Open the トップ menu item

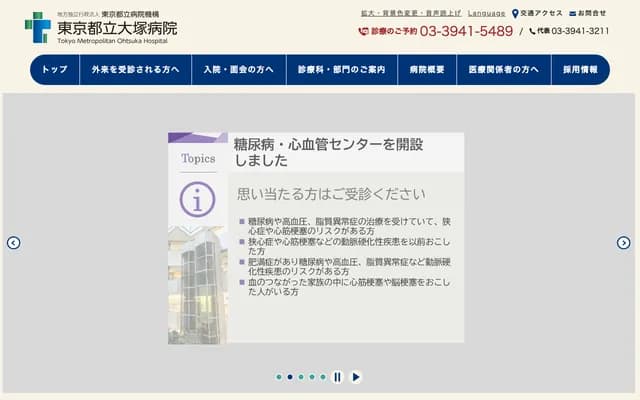tap(55, 69)
